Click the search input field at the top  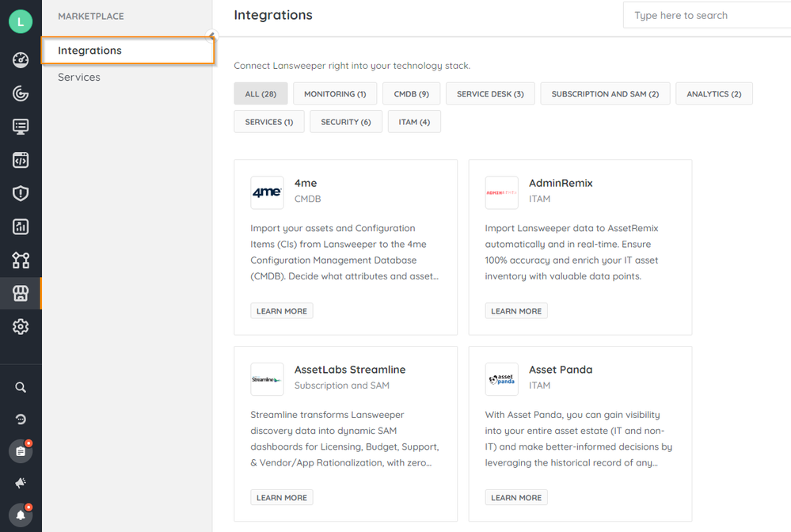point(705,15)
